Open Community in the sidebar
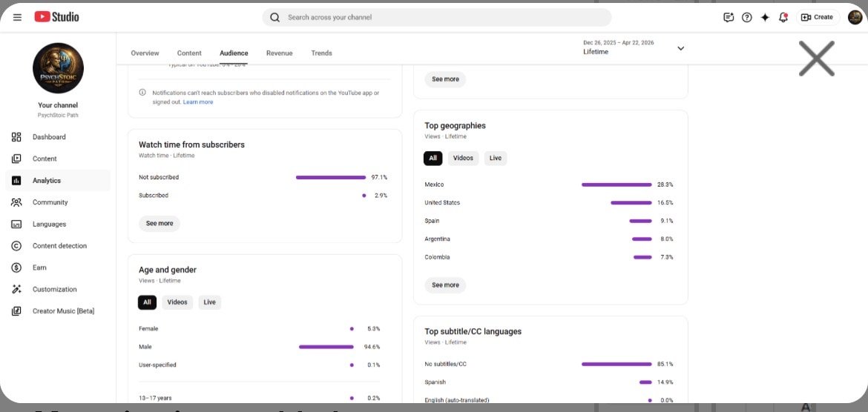The image size is (868, 412). pyautogui.click(x=58, y=202)
